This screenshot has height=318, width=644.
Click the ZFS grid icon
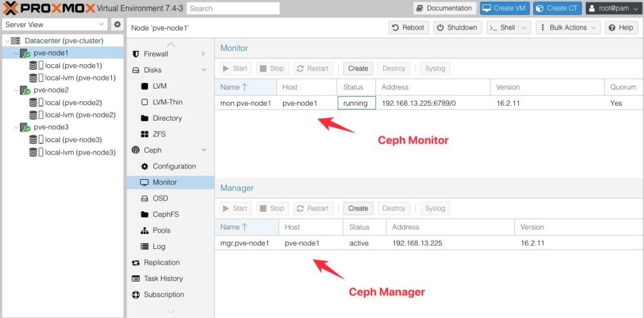(x=144, y=134)
